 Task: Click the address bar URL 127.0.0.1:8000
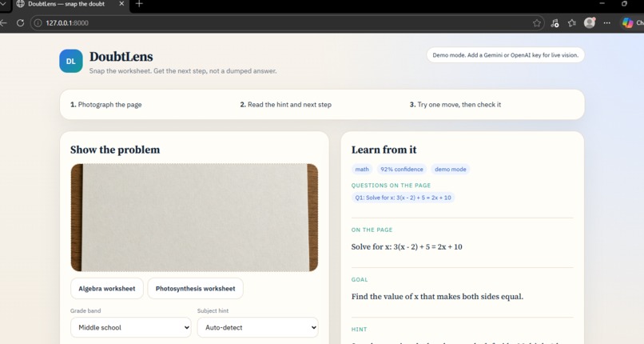tap(67, 23)
